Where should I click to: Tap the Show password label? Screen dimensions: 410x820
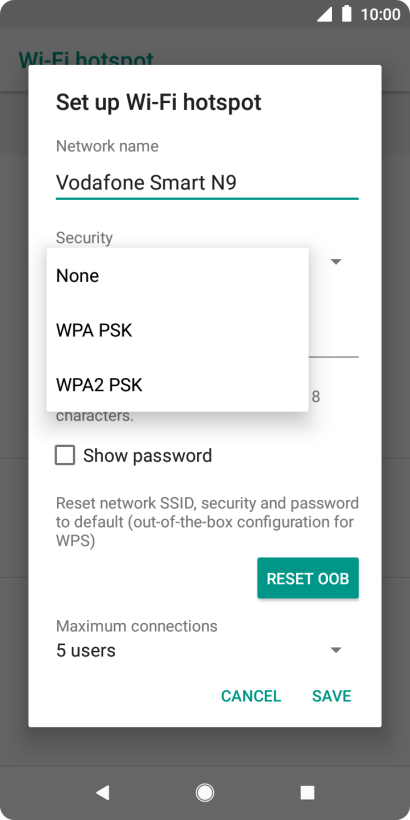coord(147,455)
